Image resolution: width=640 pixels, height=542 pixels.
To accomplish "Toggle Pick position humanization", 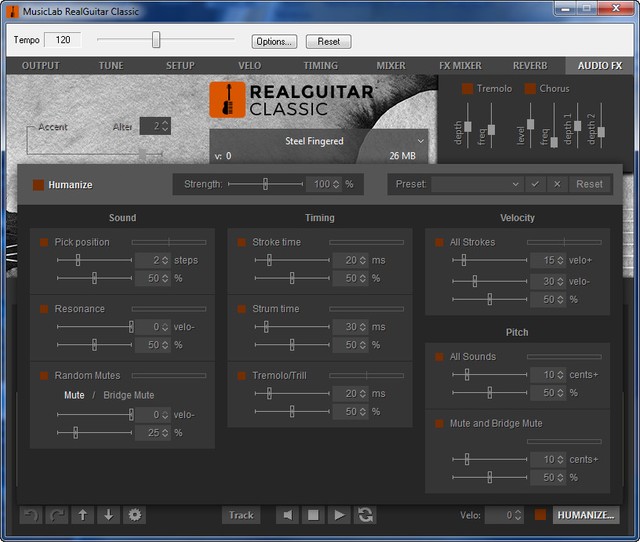I will click(x=44, y=242).
